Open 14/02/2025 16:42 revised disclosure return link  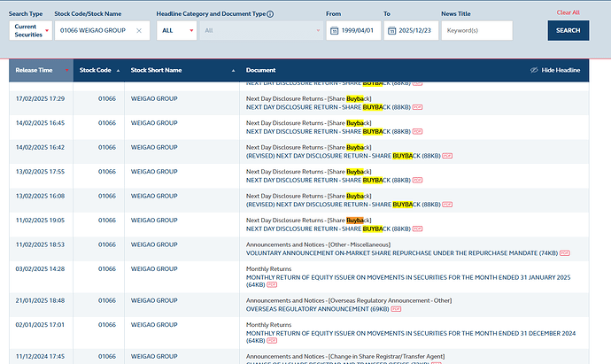click(x=343, y=156)
